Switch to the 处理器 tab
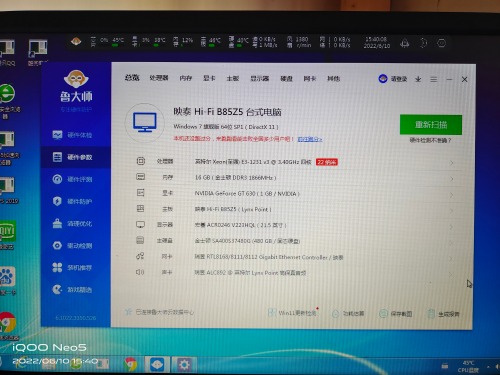The width and height of the screenshot is (500, 375). pyautogui.click(x=159, y=78)
